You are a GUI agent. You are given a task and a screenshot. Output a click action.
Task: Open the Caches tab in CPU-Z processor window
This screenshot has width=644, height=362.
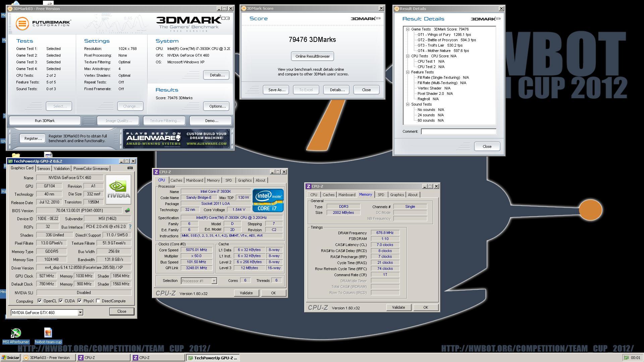176,180
